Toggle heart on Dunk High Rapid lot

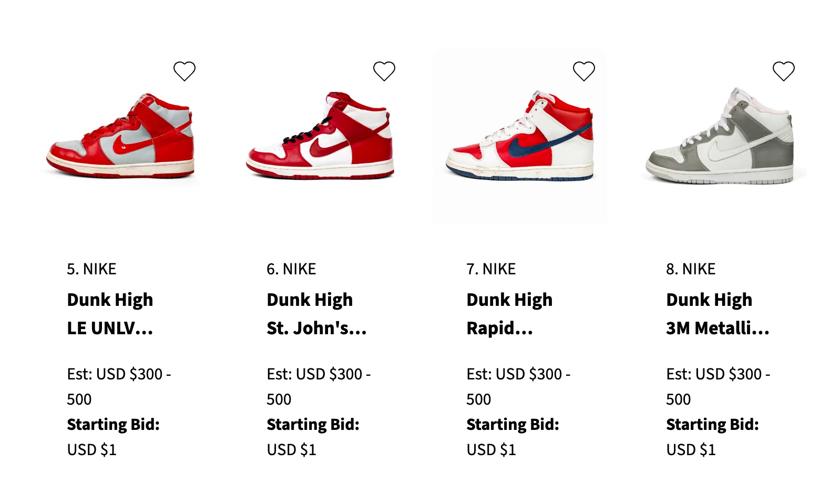click(584, 71)
